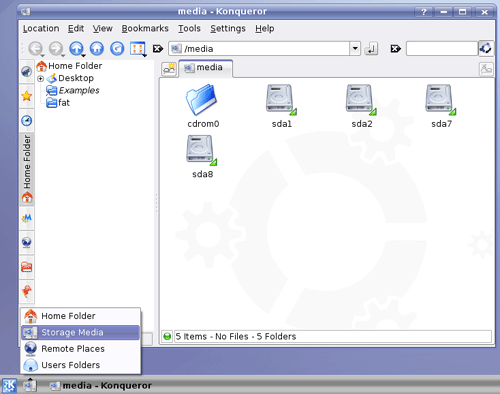
Task: Clear the location bar
Action: (x=158, y=49)
